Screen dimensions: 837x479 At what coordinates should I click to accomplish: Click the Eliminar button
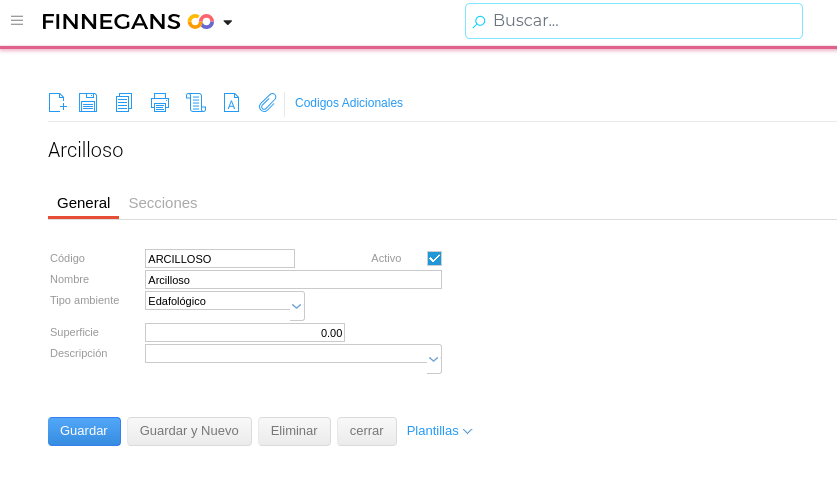pos(294,431)
